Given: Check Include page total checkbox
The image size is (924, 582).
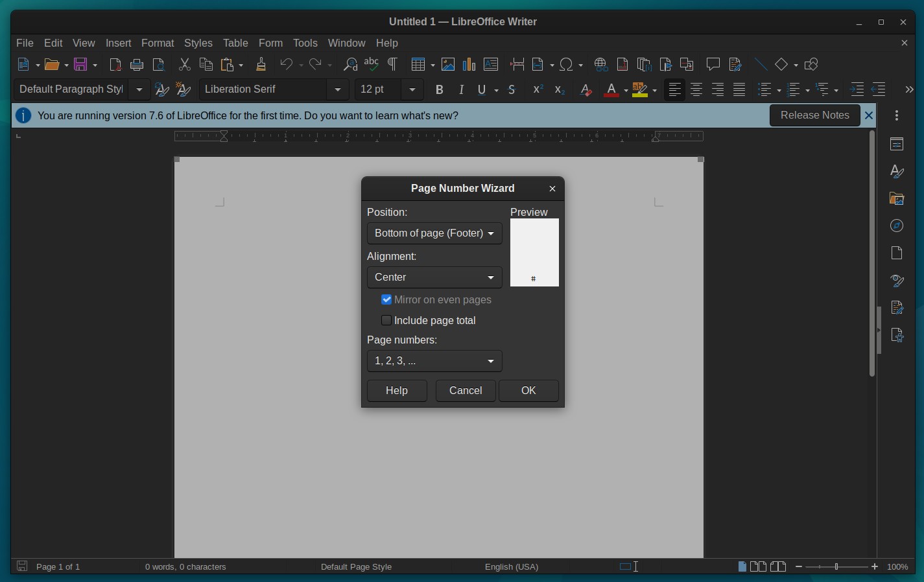Looking at the screenshot, I should pyautogui.click(x=386, y=320).
